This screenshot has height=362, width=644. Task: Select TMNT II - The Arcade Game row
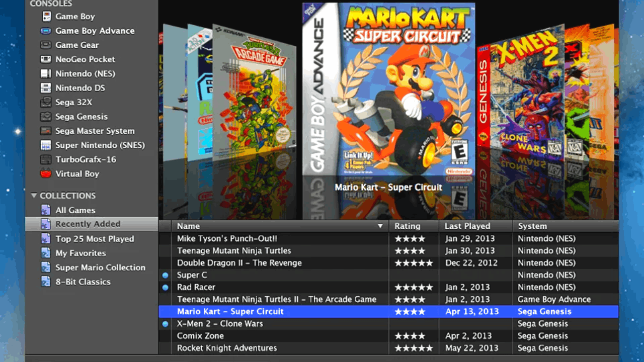388,299
